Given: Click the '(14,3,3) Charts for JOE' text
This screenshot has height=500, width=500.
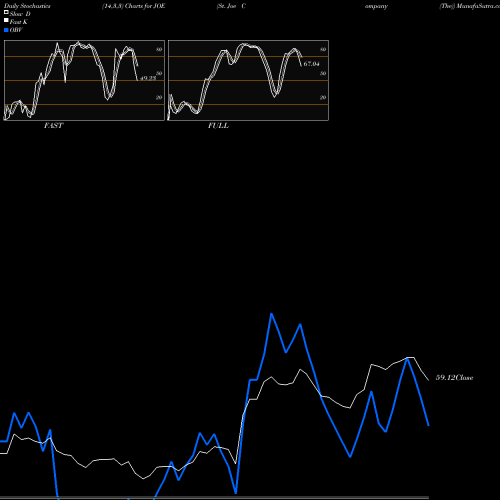Looking at the screenshot, I should (134, 6).
